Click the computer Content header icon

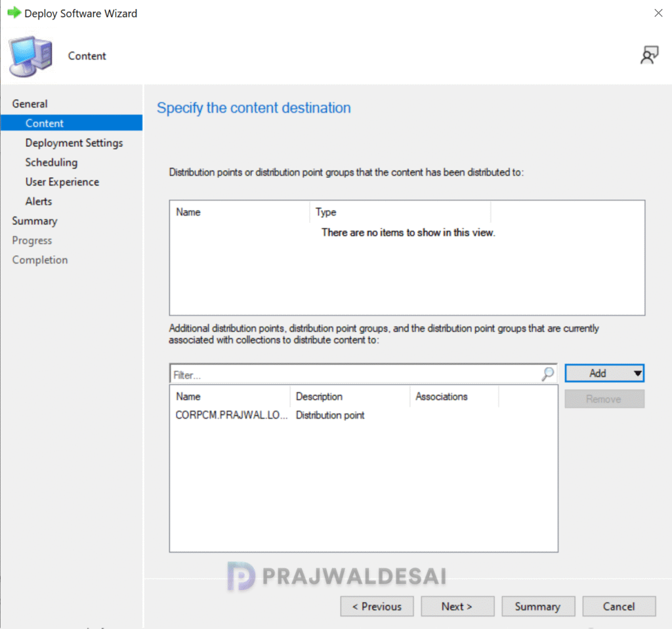click(x=30, y=56)
